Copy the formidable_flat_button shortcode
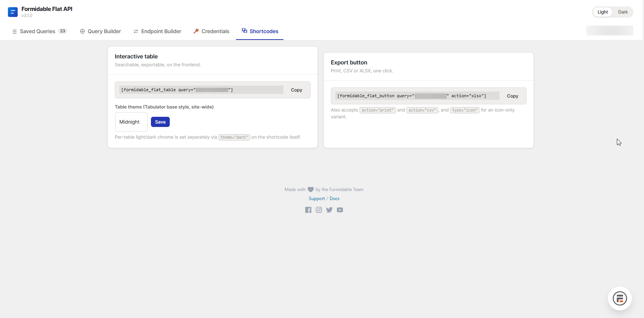The height and width of the screenshot is (318, 644). point(513,96)
